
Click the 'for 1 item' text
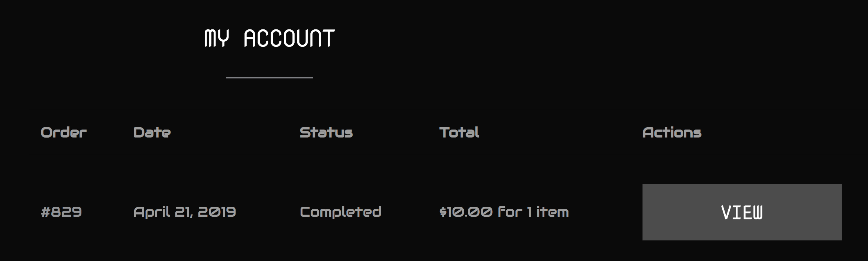[x=533, y=212]
